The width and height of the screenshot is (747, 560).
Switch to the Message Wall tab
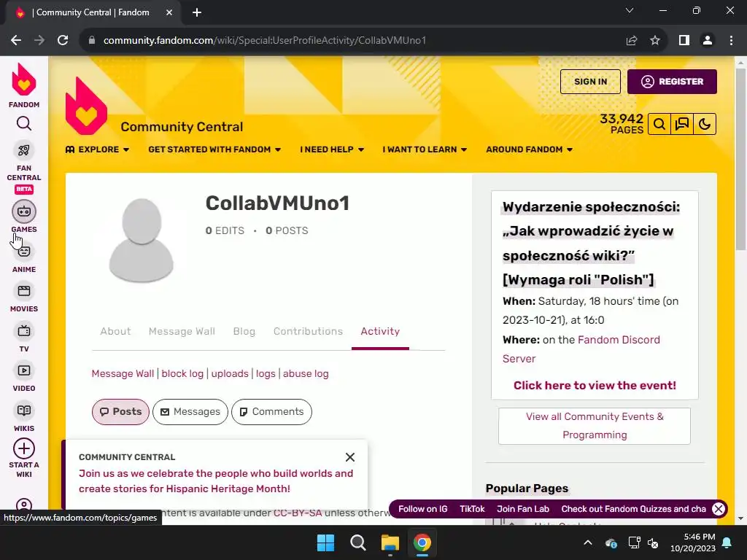pyautogui.click(x=182, y=332)
